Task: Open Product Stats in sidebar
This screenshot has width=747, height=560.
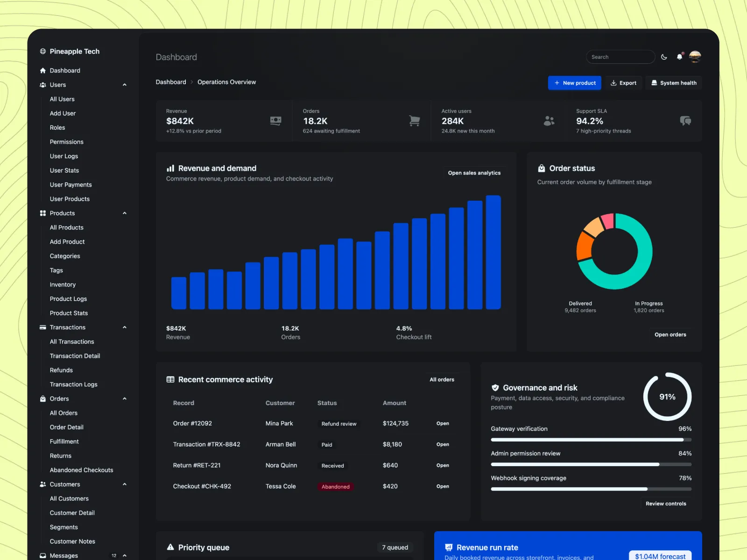Action: [69, 313]
